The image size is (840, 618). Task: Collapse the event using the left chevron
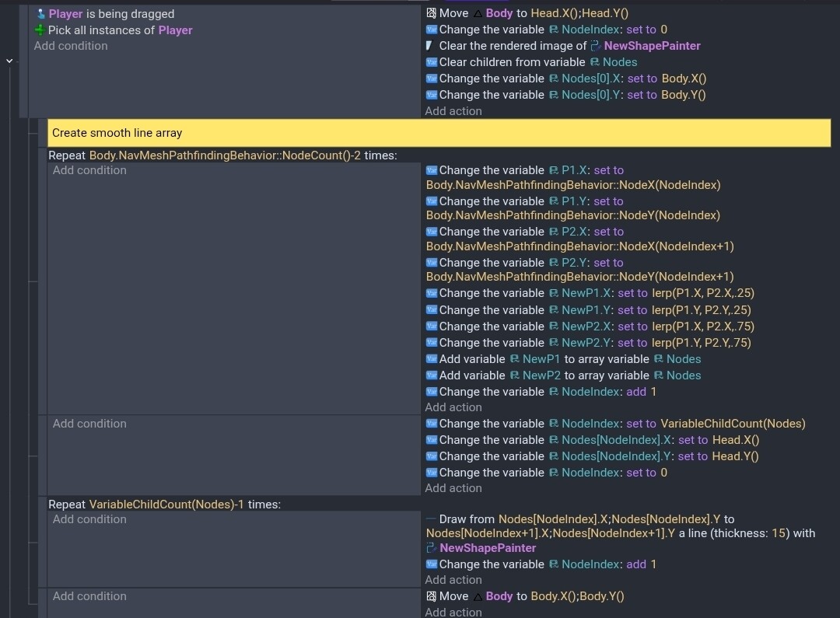coord(9,61)
